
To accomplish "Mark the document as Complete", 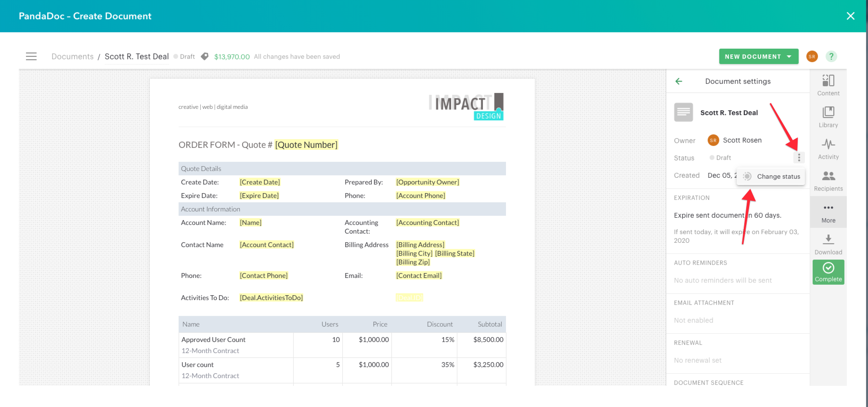I will [828, 272].
